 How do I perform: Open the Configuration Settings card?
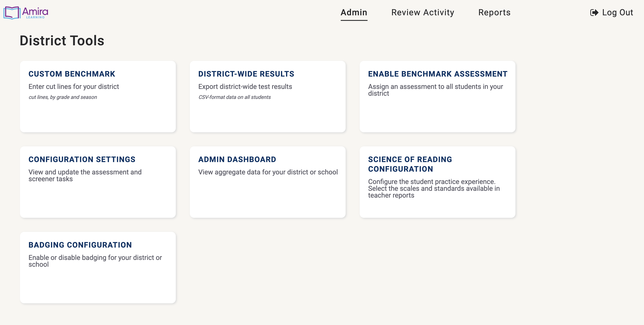(97, 182)
